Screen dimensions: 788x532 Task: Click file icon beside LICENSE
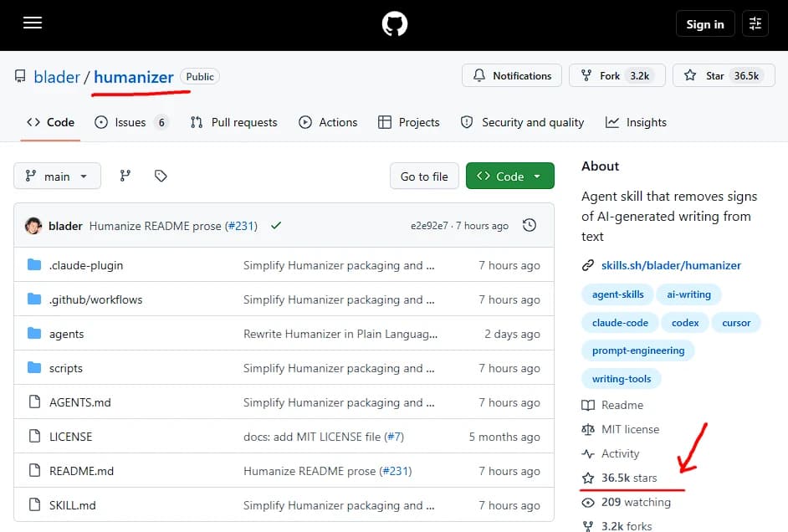tap(34, 436)
